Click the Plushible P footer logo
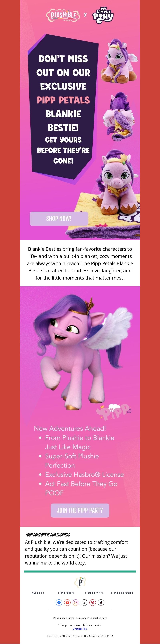 (x=80, y=582)
